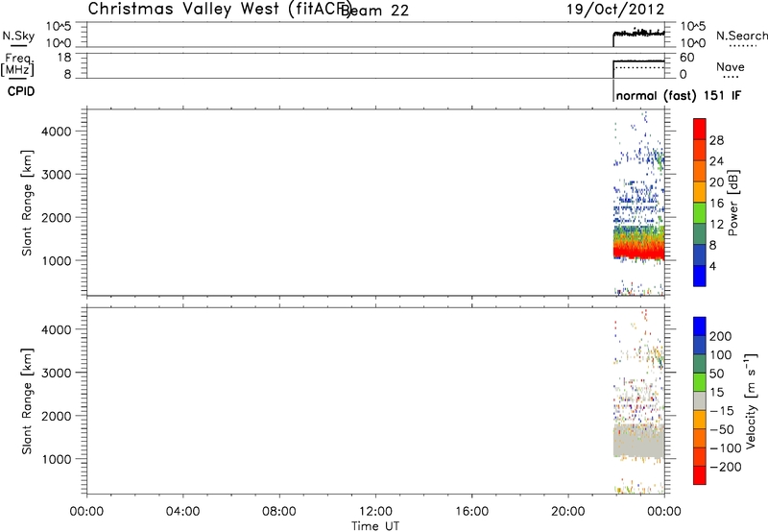This screenshot has width=768, height=532.
Task: Click the 2000 tick in the velocity panel
Action: pos(57,416)
